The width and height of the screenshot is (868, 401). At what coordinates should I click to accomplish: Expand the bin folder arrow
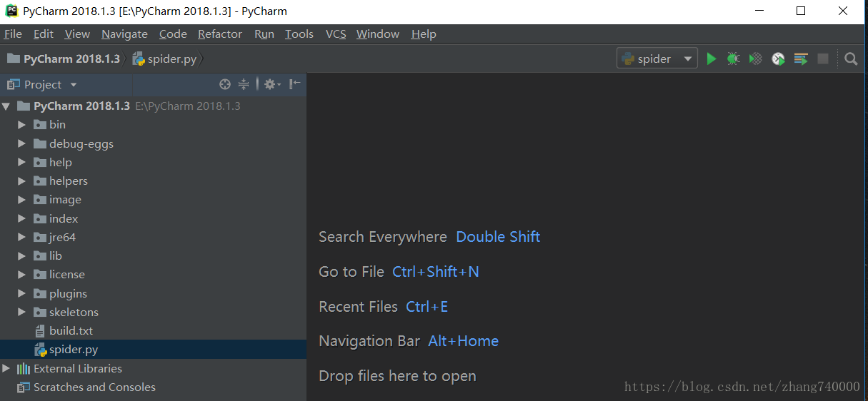pos(22,125)
